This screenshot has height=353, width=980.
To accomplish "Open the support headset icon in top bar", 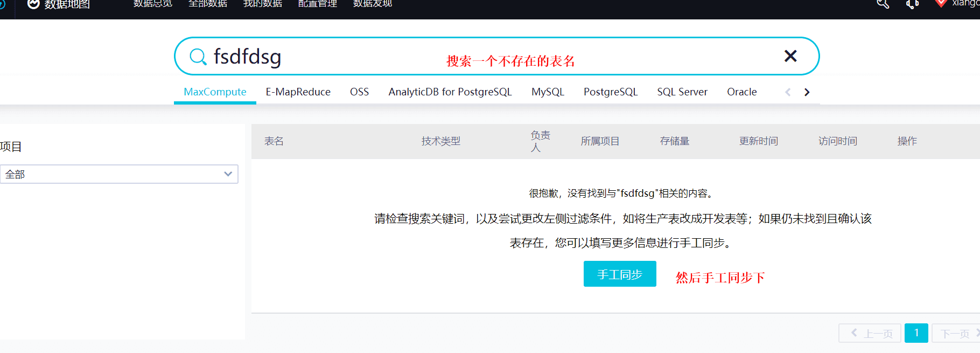I will 912,4.
